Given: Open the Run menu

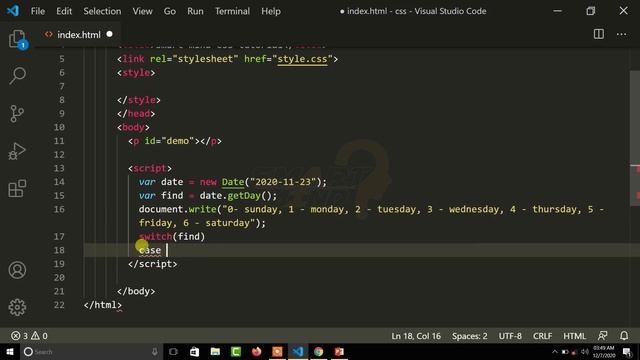Looking at the screenshot, I should 195,11.
